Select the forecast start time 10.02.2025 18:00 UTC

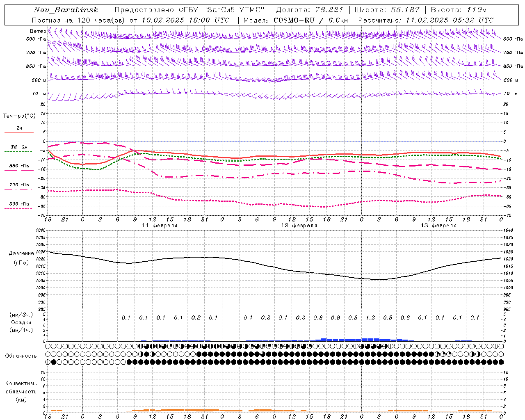185,20
